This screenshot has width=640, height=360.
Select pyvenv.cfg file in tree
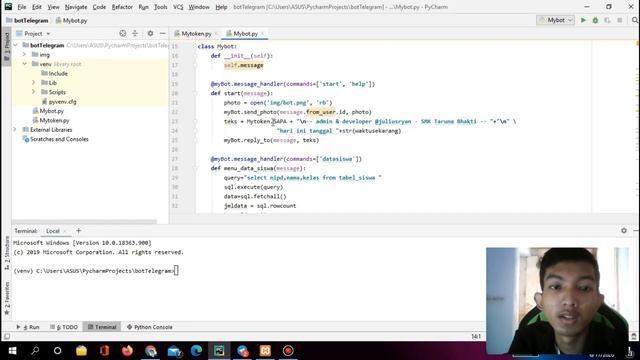coord(62,102)
